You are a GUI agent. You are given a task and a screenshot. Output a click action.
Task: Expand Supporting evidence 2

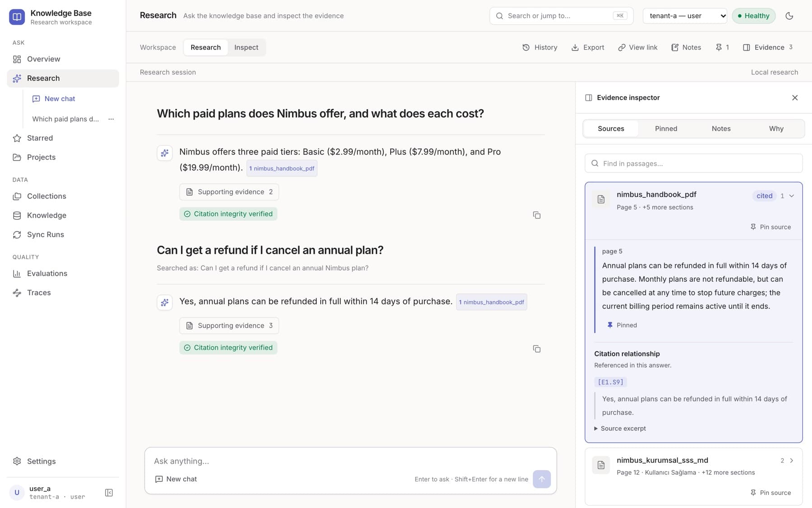point(229,192)
